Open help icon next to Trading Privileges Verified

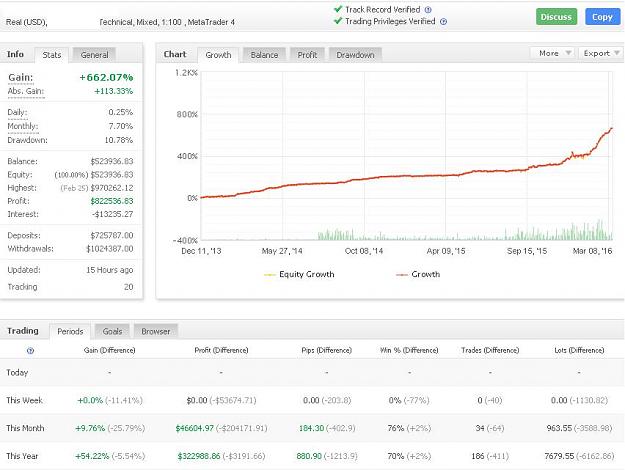[443, 22]
